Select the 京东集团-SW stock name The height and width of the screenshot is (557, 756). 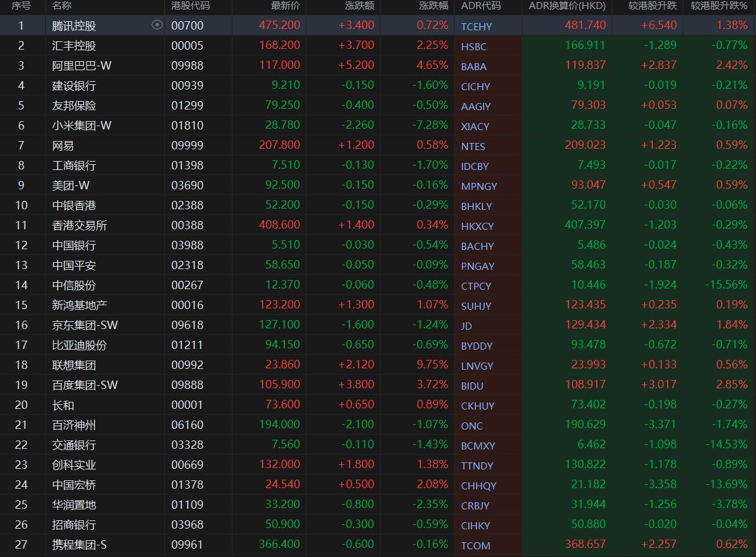click(85, 325)
